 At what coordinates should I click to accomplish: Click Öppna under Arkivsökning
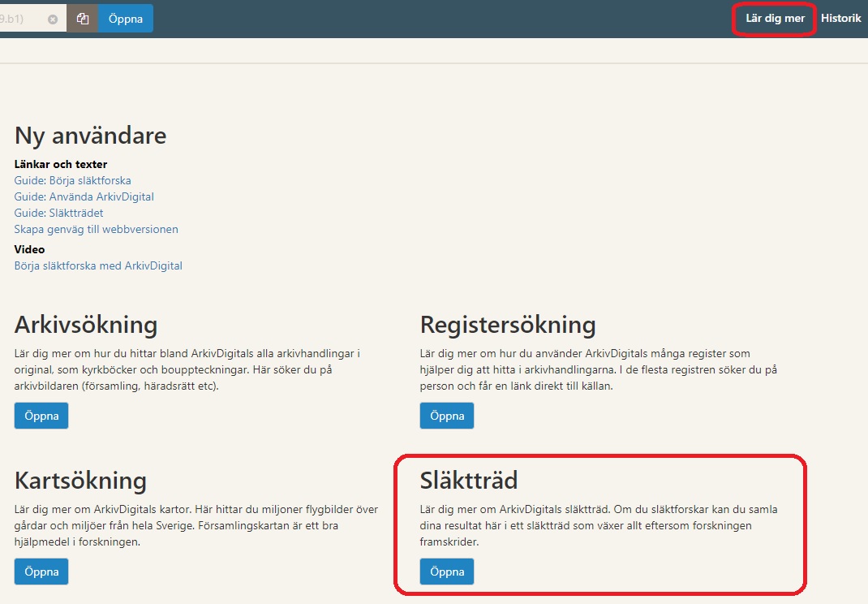click(x=41, y=416)
